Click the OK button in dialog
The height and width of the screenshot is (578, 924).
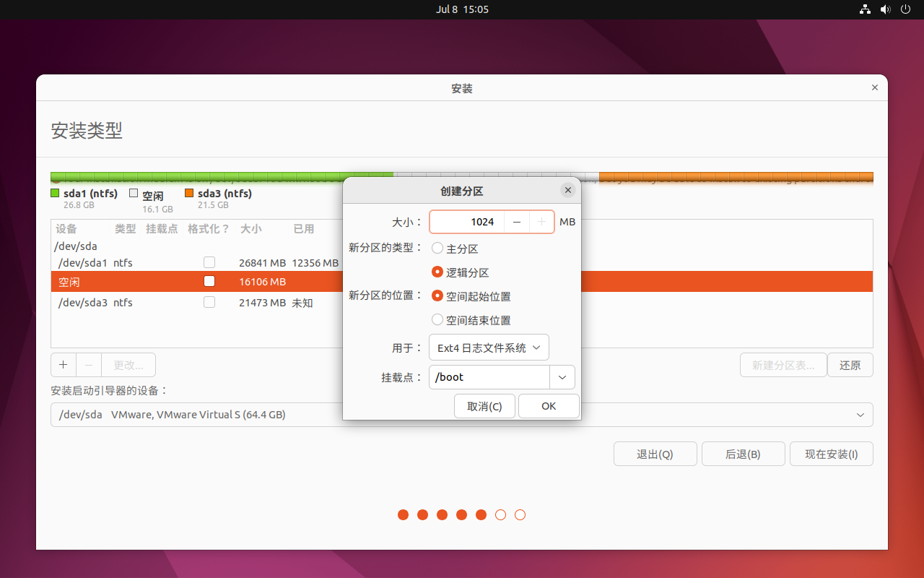pos(549,406)
